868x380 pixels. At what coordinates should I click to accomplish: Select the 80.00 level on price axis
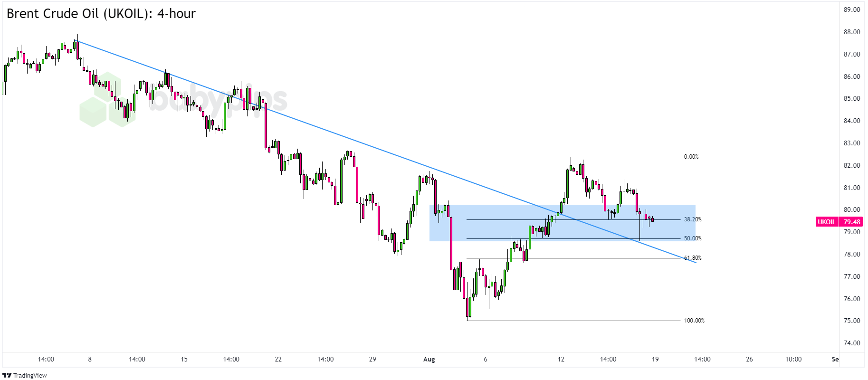852,209
